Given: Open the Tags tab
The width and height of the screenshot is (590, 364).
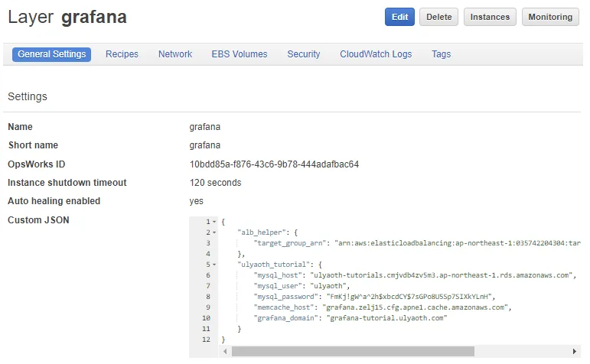Looking at the screenshot, I should (x=441, y=54).
